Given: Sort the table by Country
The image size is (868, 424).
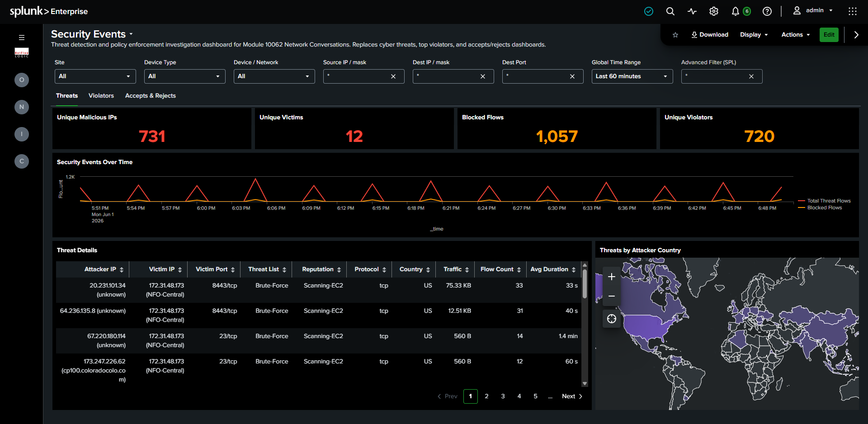Looking at the screenshot, I should 415,269.
